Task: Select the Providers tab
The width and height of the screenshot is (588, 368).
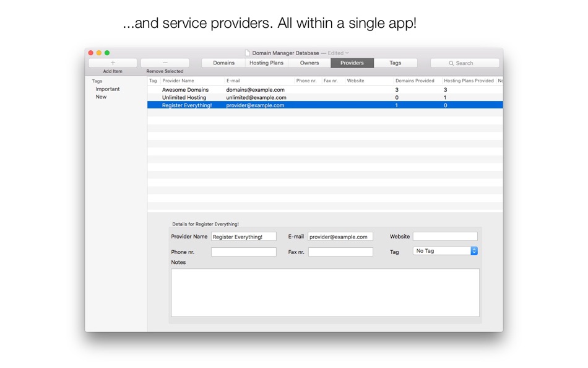Action: click(352, 63)
